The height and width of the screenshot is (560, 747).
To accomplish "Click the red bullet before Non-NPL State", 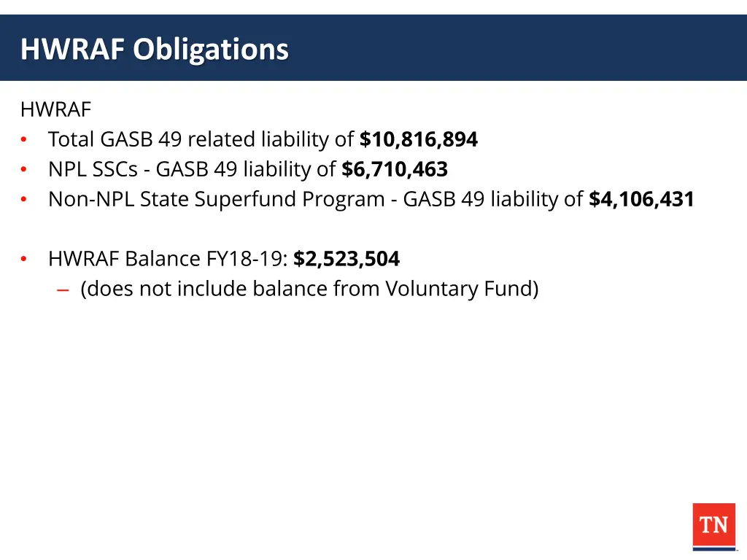I will [x=24, y=200].
